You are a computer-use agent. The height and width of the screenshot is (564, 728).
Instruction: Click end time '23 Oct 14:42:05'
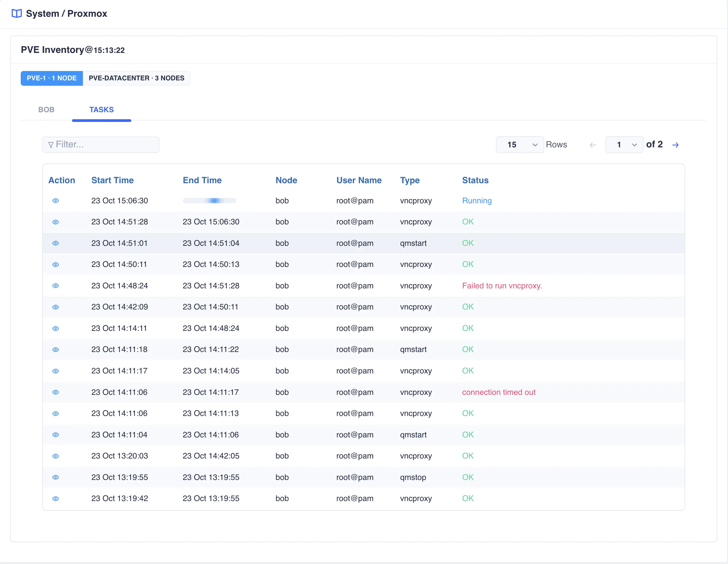211,456
